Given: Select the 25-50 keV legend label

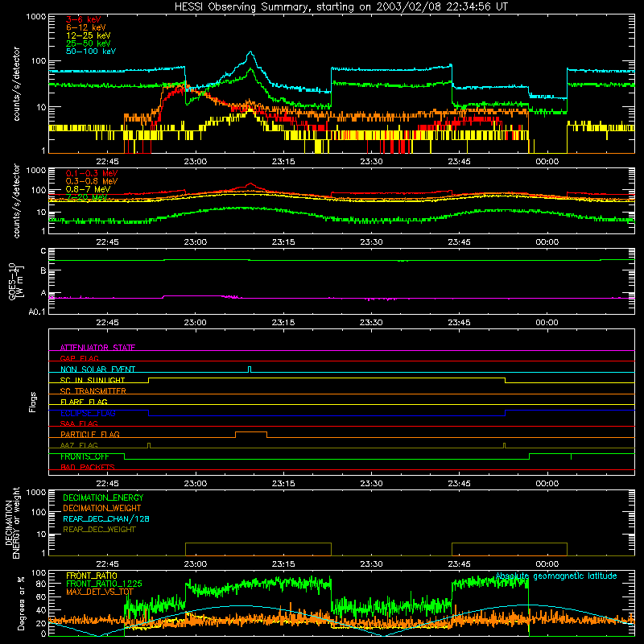Looking at the screenshot, I should 89,43.
